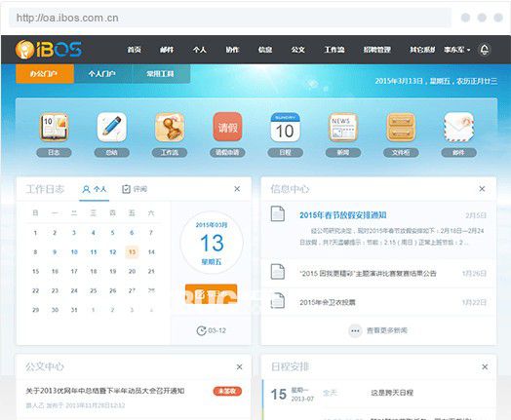This screenshot has height=420, width=511.
Task: Expand the 李东军 user dropdown
Action: pyautogui.click(x=457, y=50)
